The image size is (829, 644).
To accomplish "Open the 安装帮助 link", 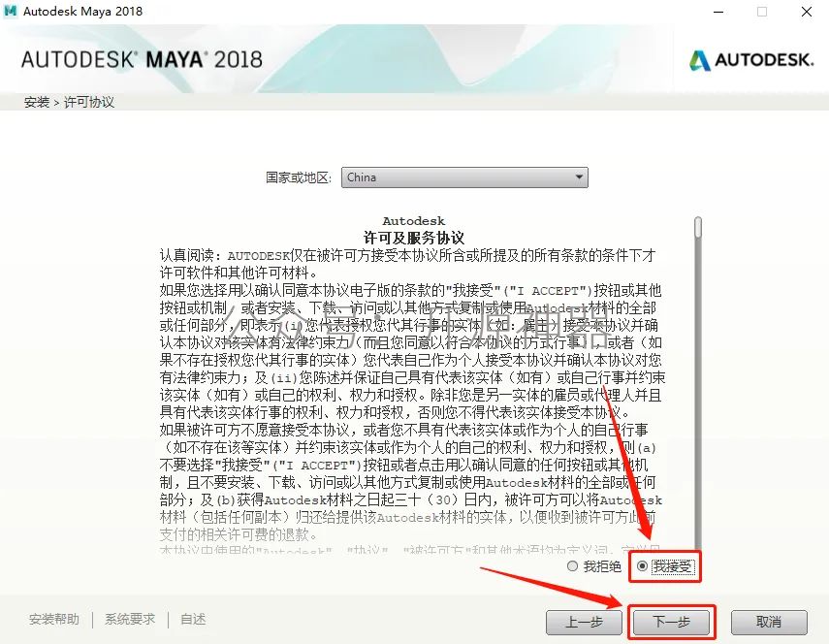I will (54, 619).
